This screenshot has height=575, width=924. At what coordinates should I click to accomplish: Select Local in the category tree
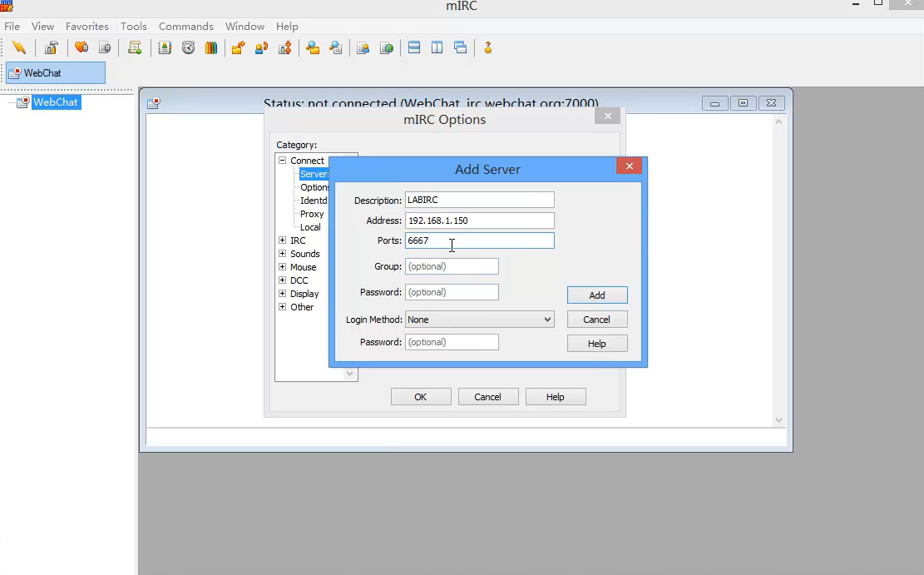click(310, 227)
